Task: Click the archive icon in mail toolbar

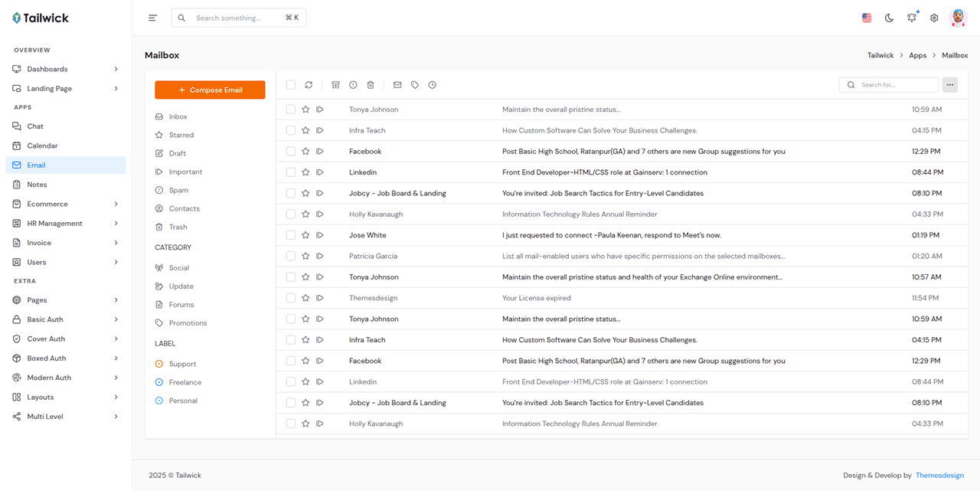Action: tap(335, 85)
